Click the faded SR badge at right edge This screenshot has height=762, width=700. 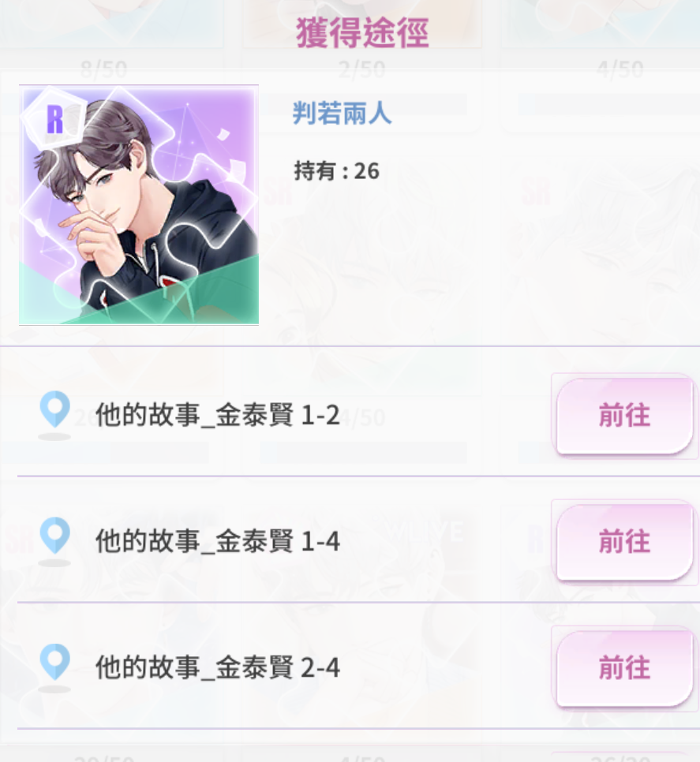click(x=536, y=192)
